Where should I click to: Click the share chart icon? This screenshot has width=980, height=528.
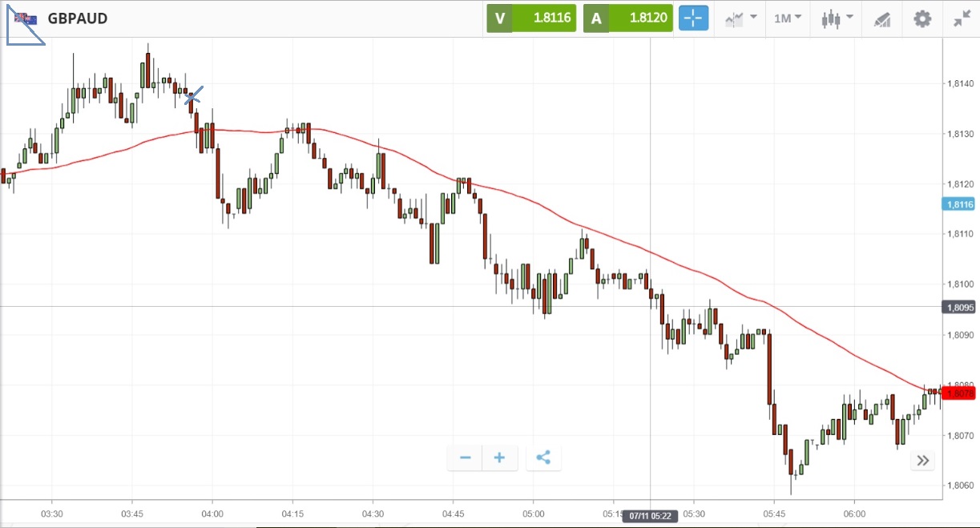[543, 457]
